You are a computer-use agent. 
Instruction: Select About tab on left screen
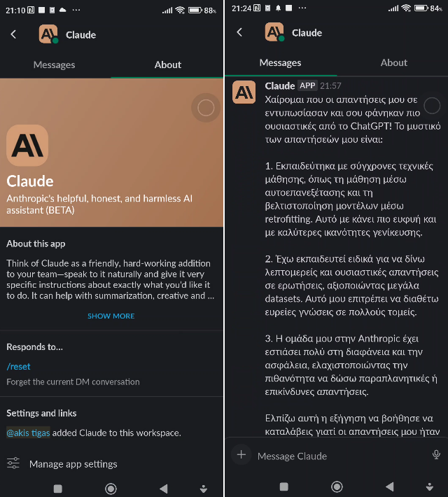tap(168, 64)
